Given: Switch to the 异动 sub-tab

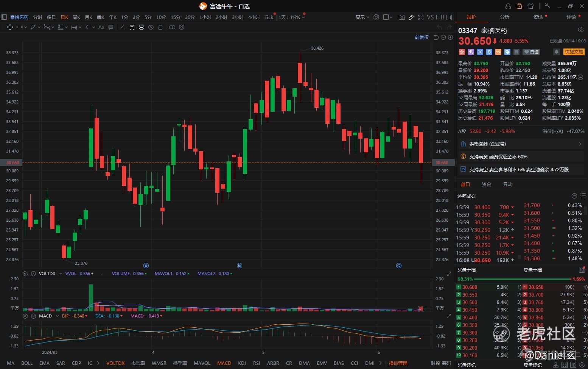Looking at the screenshot, I should coord(507,184).
